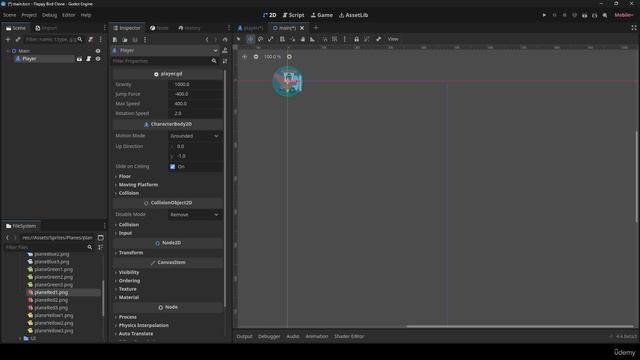
Task: Open the AssetLib workspace
Action: click(x=353, y=15)
